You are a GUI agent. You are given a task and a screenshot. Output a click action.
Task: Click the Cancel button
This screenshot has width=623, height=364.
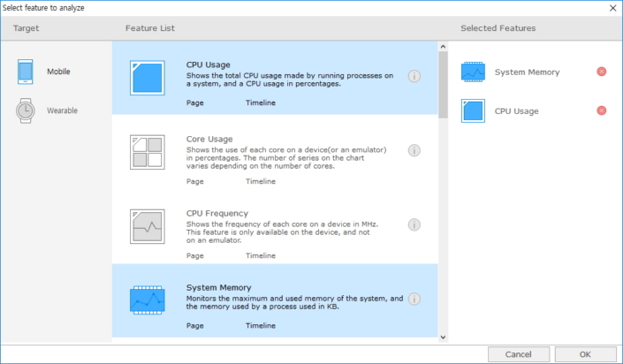coord(518,354)
